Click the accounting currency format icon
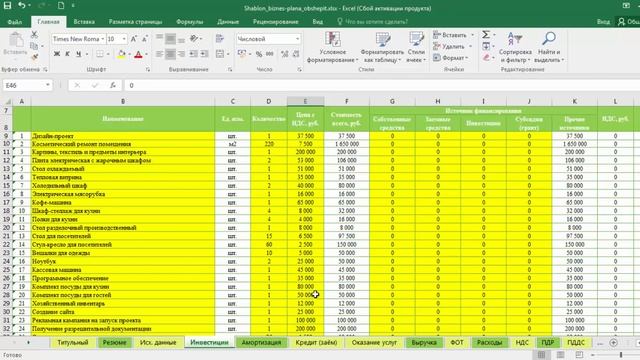This screenshot has height=360, width=640. pos(242,54)
